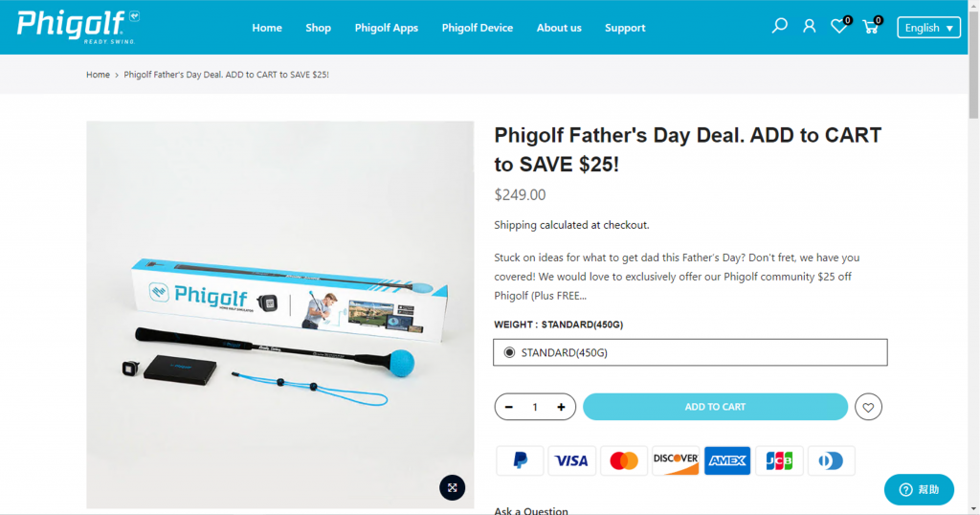
Task: Go to Phigolf Apps menu
Action: (386, 28)
